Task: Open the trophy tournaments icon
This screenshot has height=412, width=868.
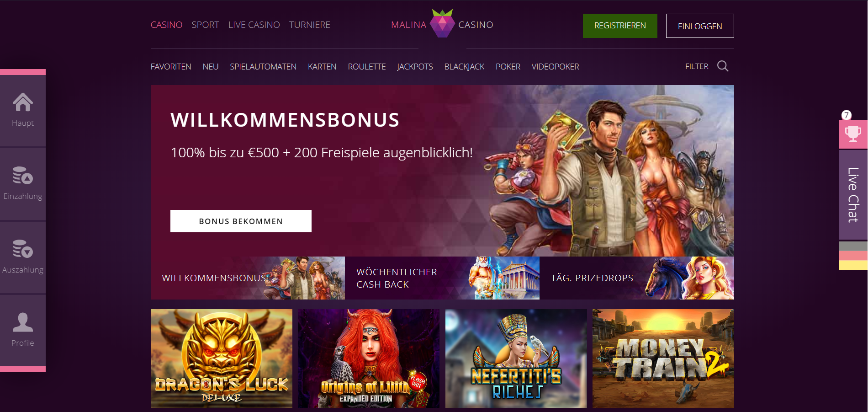Action: pyautogui.click(x=853, y=134)
